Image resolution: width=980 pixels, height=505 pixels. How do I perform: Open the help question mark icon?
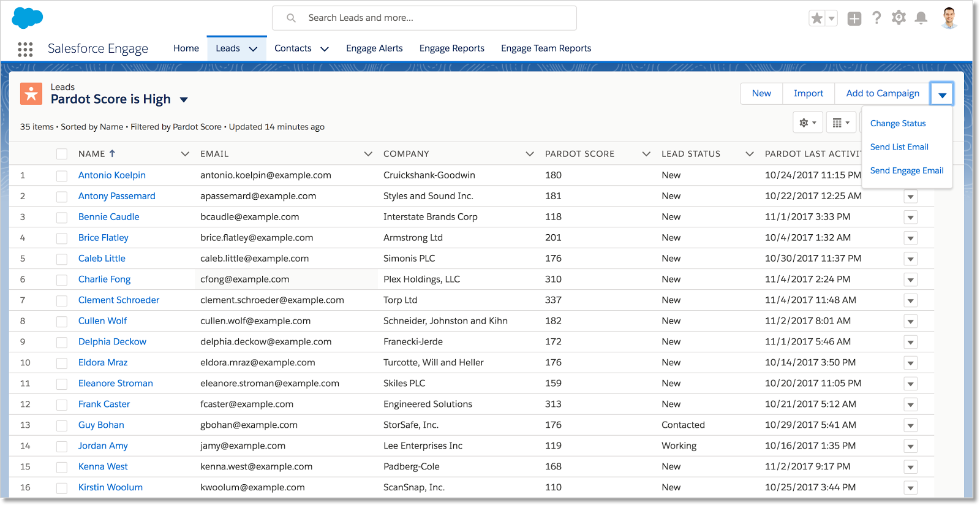click(x=876, y=18)
